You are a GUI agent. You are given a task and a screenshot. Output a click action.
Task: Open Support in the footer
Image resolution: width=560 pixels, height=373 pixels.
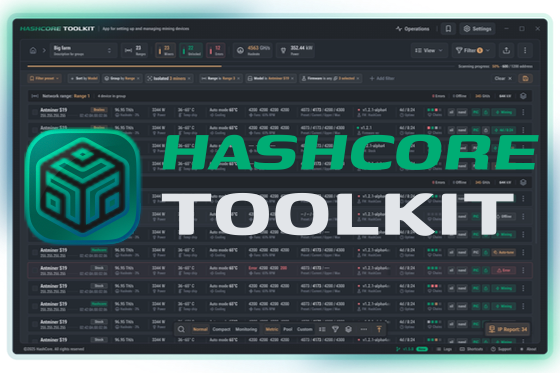[501, 349]
